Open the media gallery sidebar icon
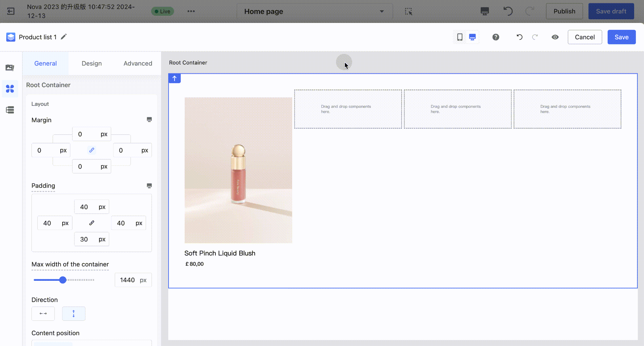 (10, 67)
